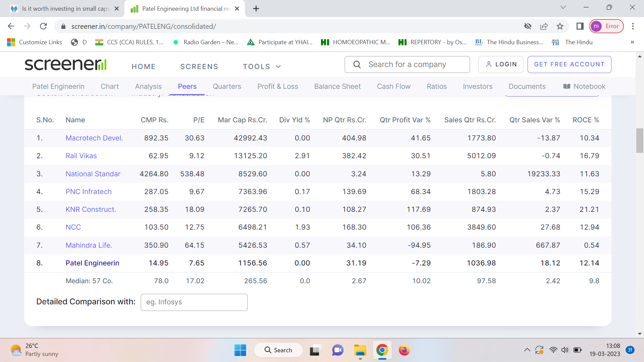Expand the TOOLS dropdown menu

262,67
